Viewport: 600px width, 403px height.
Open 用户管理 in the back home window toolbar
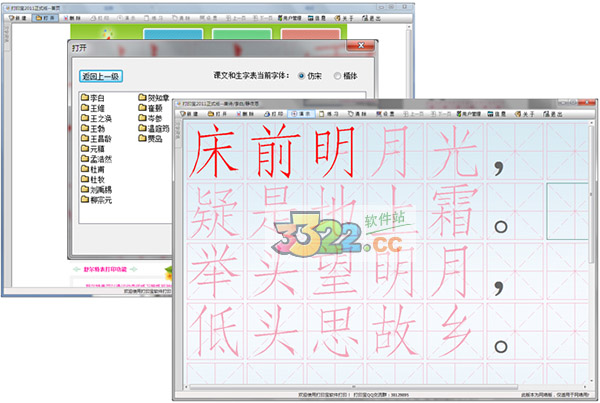[x=290, y=18]
